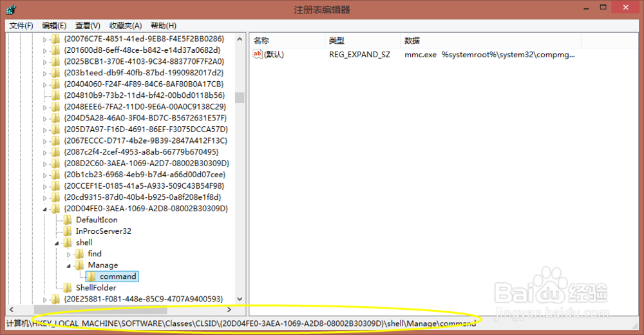Select folder icon of {20D04FE0-3AEA-1069-A2D8-08002B30309D}
This screenshot has height=335, width=644.
click(x=55, y=208)
